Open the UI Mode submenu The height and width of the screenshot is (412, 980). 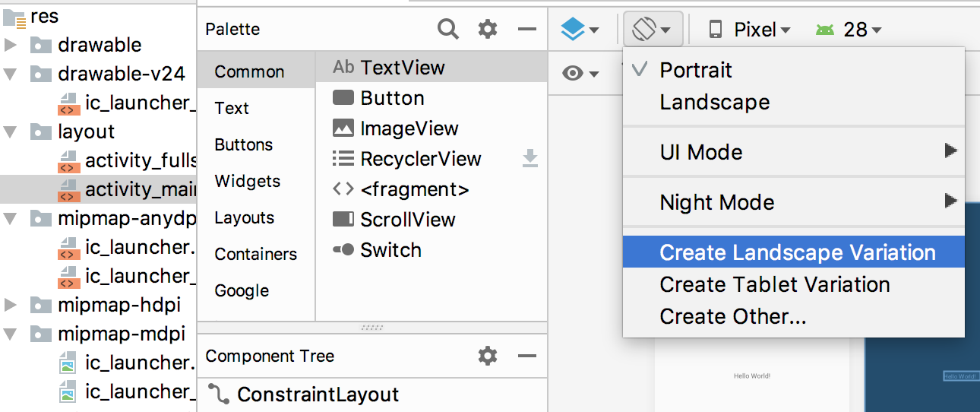794,152
